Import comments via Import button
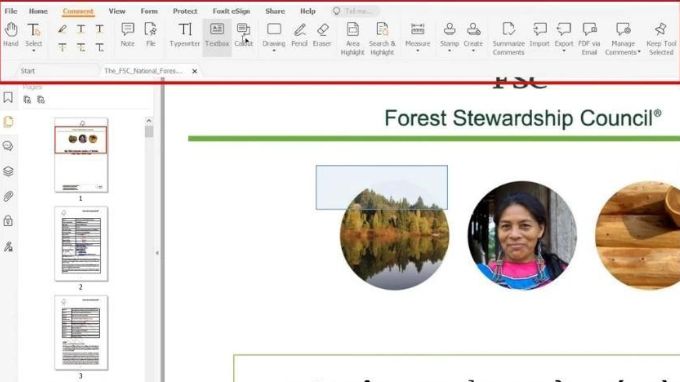The image size is (680, 382). 539,34
